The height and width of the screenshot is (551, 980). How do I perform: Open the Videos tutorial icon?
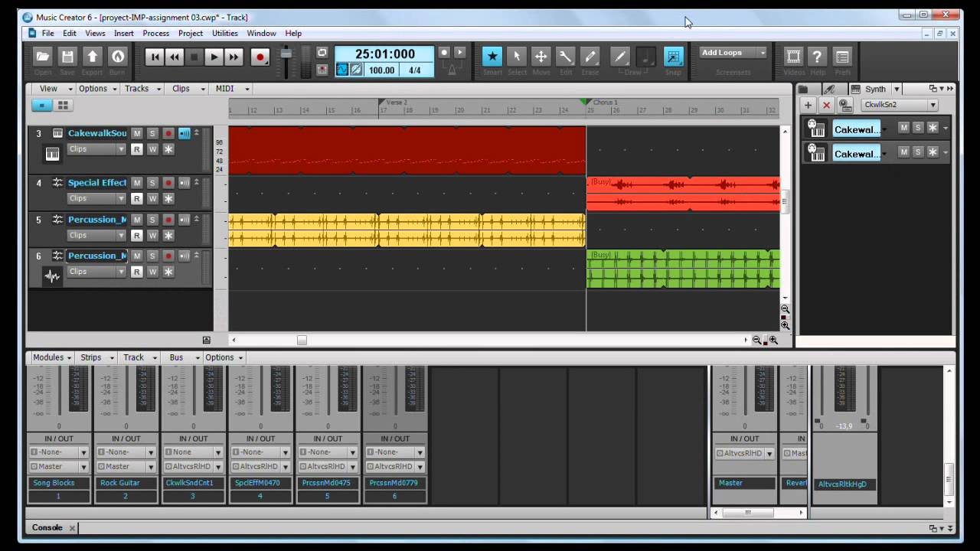793,57
